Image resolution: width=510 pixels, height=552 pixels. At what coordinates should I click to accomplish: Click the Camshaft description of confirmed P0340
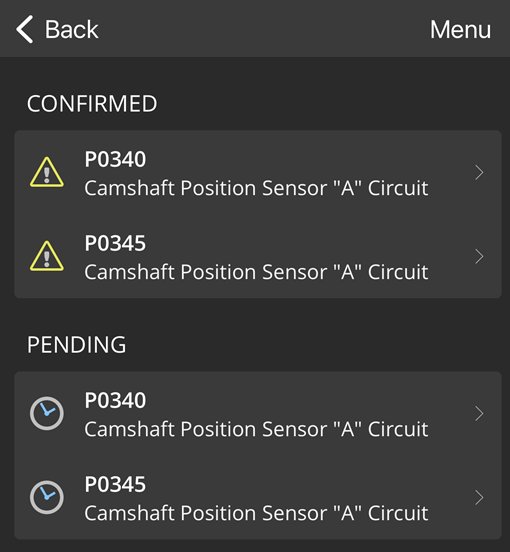click(256, 188)
